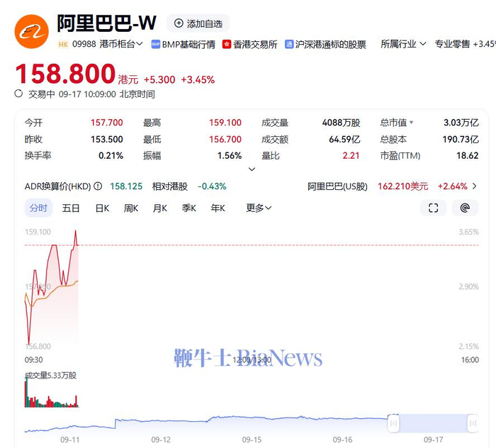The width and height of the screenshot is (496, 448).
Task: Click the intraday price line chart
Action: 52,288
